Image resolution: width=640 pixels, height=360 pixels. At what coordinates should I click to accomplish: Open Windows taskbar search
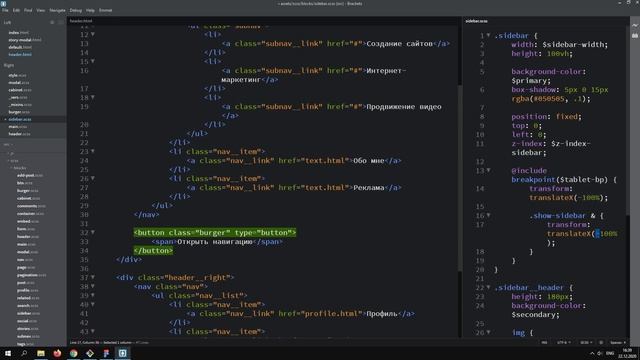pos(24,353)
